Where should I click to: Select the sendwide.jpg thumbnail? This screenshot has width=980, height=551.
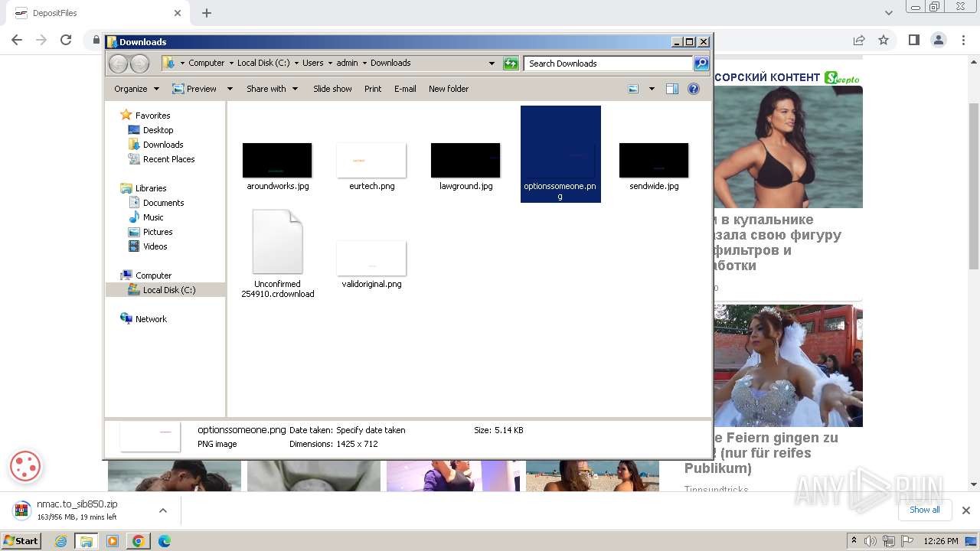(654, 161)
